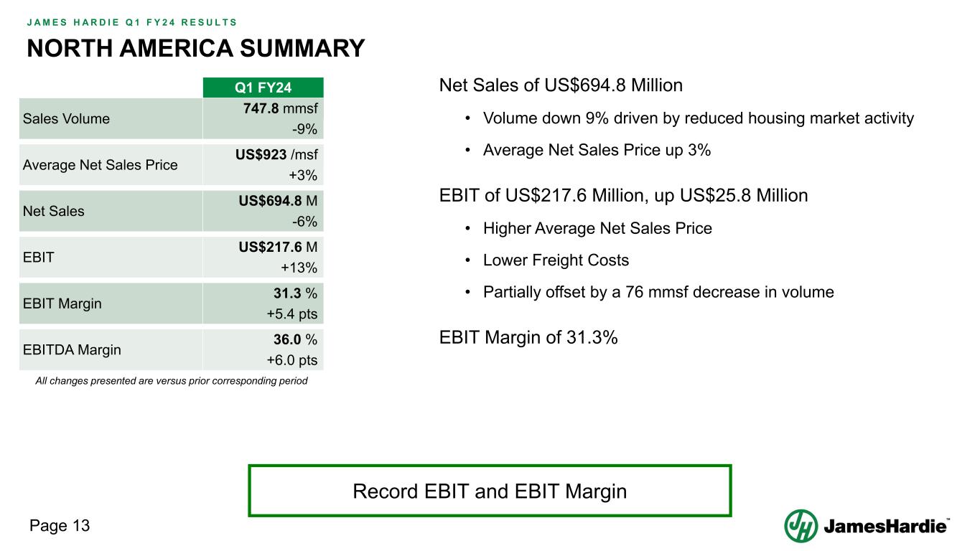This screenshot has width=980, height=551.
Task: Select the Average Net Sales Price label
Action: pos(101,165)
